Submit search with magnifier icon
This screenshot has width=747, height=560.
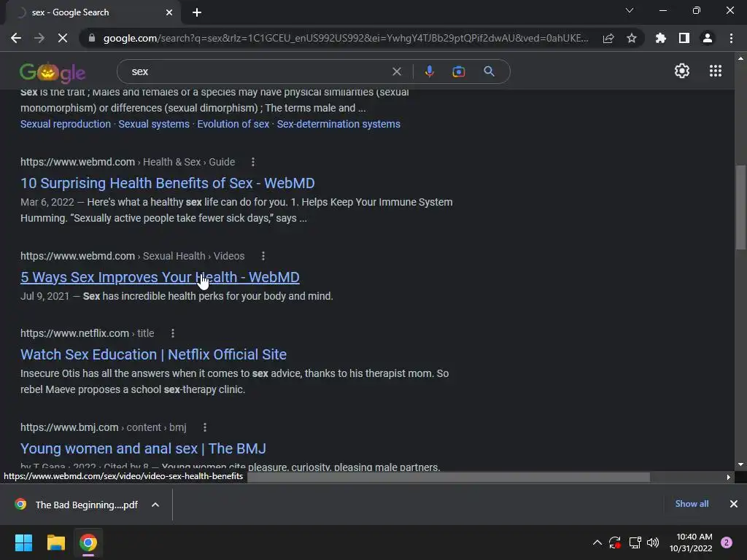pos(489,71)
